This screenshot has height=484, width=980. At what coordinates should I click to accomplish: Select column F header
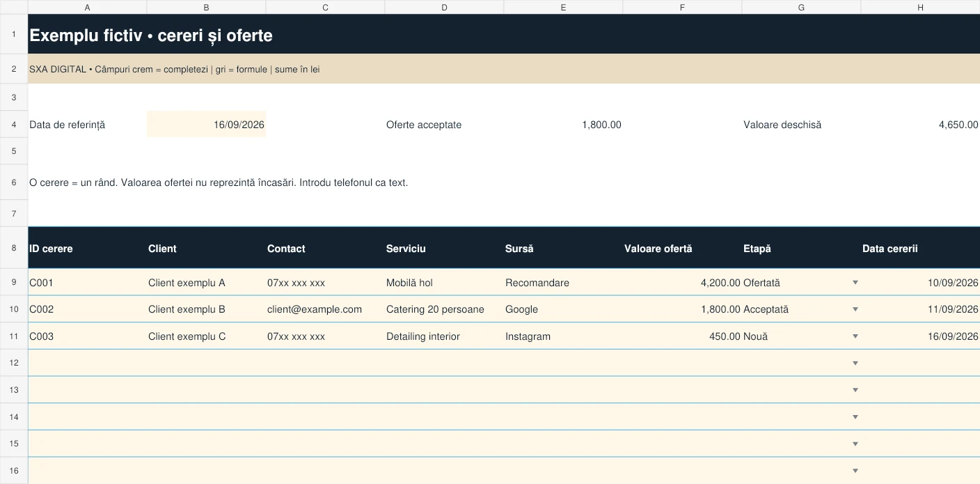coord(682,7)
